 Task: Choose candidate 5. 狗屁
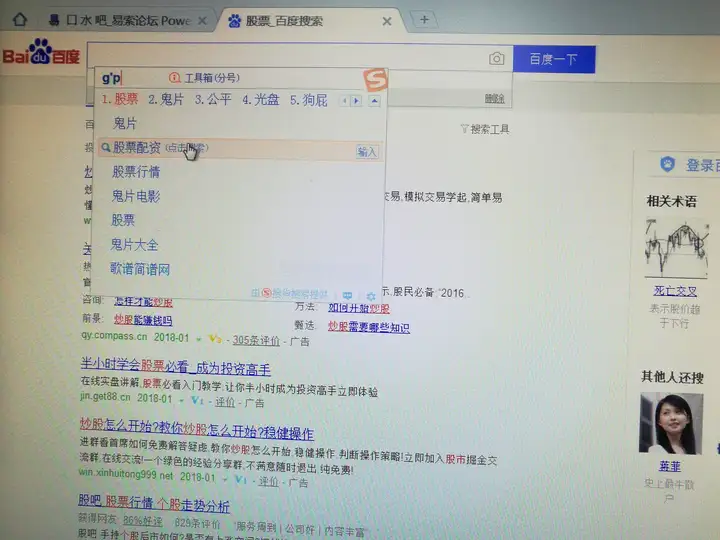pos(309,100)
